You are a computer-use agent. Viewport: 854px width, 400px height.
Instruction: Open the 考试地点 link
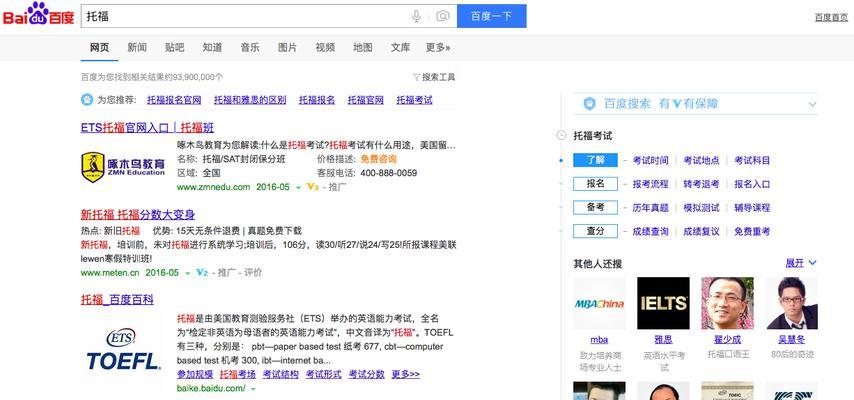coord(702,161)
